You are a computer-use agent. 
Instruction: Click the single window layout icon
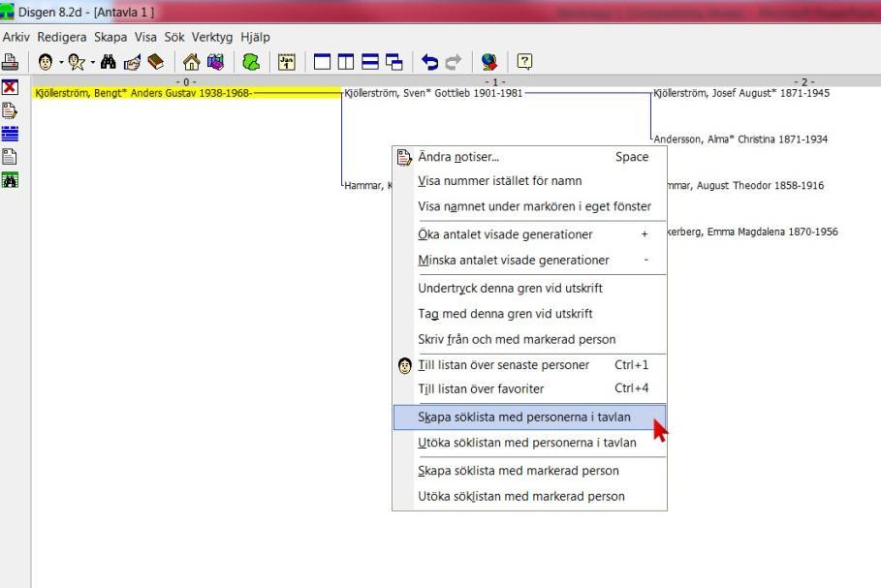coord(322,62)
